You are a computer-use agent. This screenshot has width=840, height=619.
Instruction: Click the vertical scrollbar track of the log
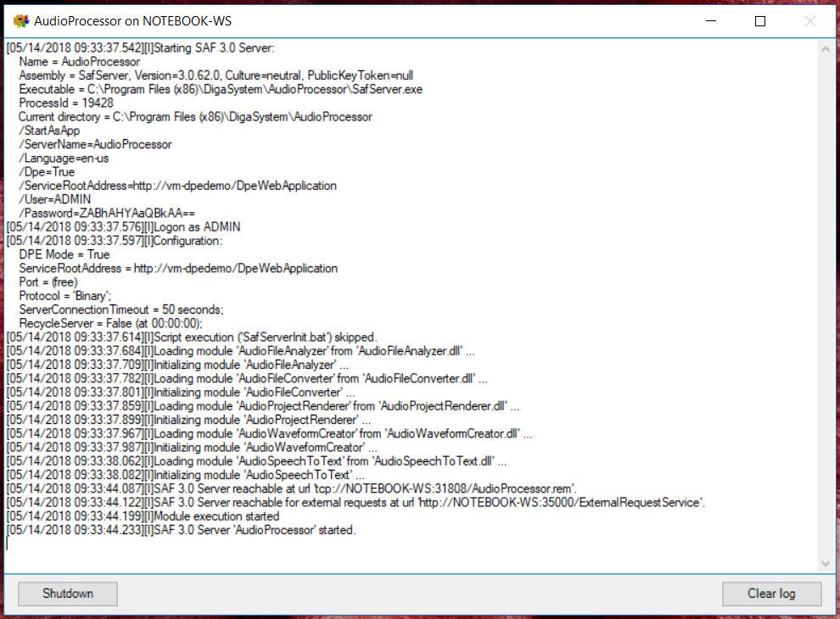coord(826,305)
